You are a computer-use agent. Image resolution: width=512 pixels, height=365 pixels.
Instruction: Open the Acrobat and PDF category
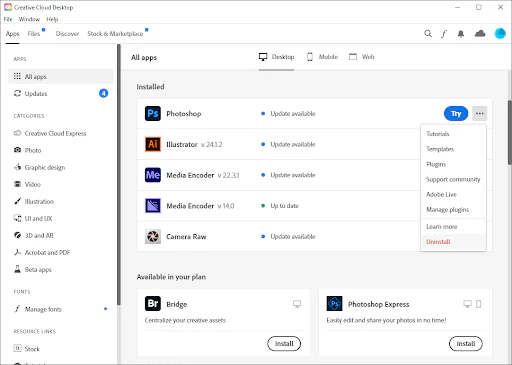click(42, 252)
